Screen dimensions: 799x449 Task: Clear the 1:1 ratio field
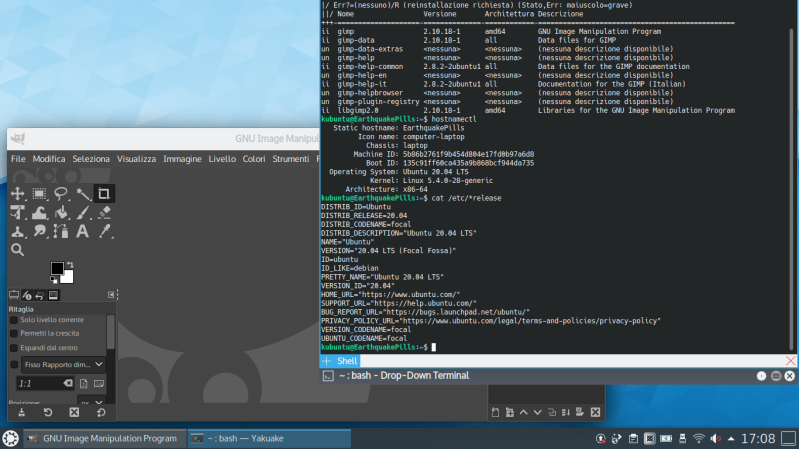click(68, 383)
